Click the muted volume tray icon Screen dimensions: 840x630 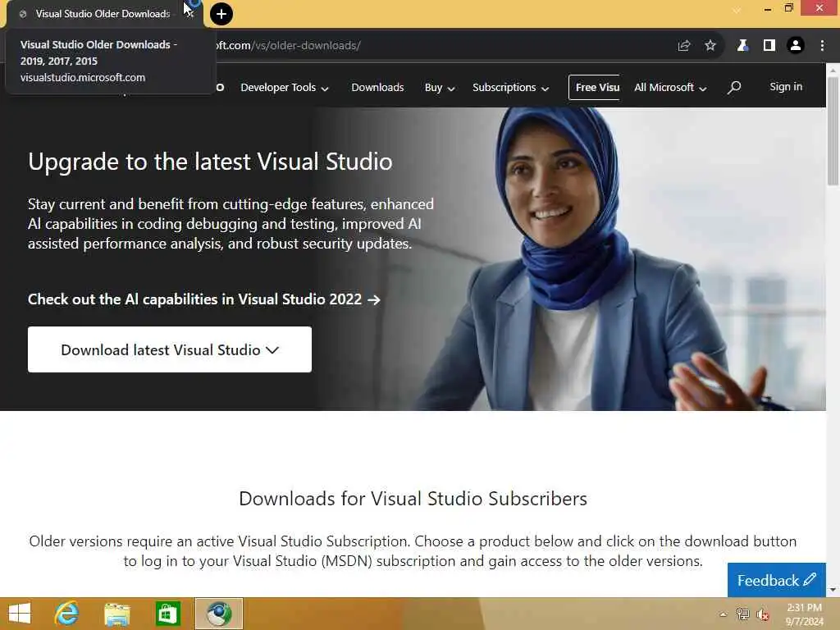pyautogui.click(x=762, y=614)
